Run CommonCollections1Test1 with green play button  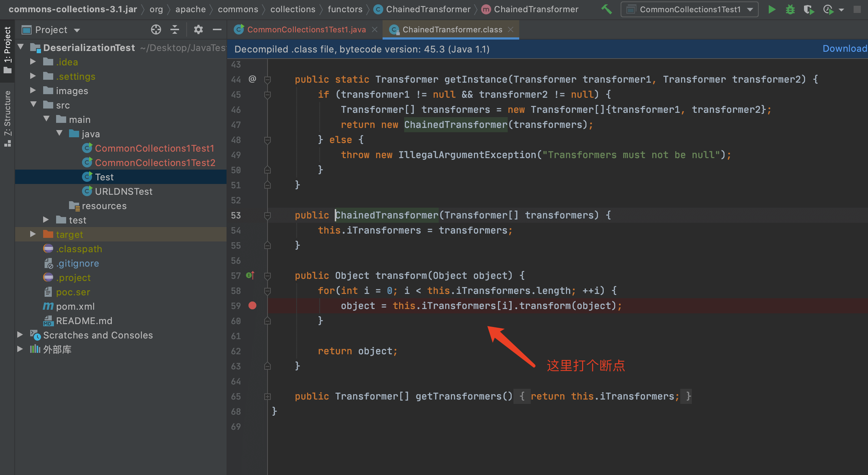tap(772, 9)
